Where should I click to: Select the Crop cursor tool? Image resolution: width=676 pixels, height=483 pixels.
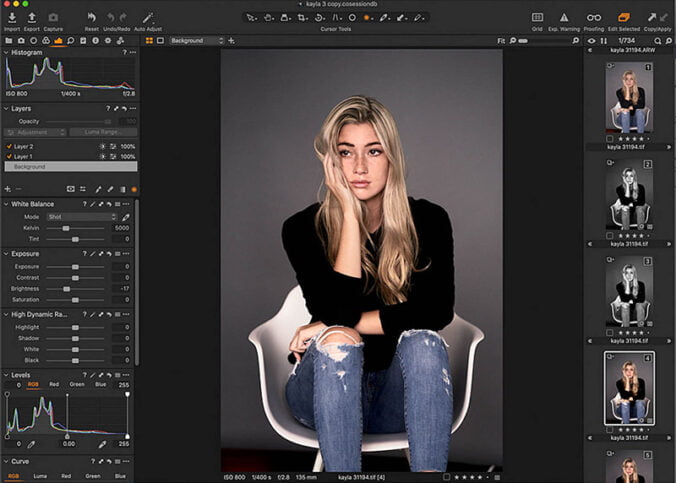pos(302,18)
